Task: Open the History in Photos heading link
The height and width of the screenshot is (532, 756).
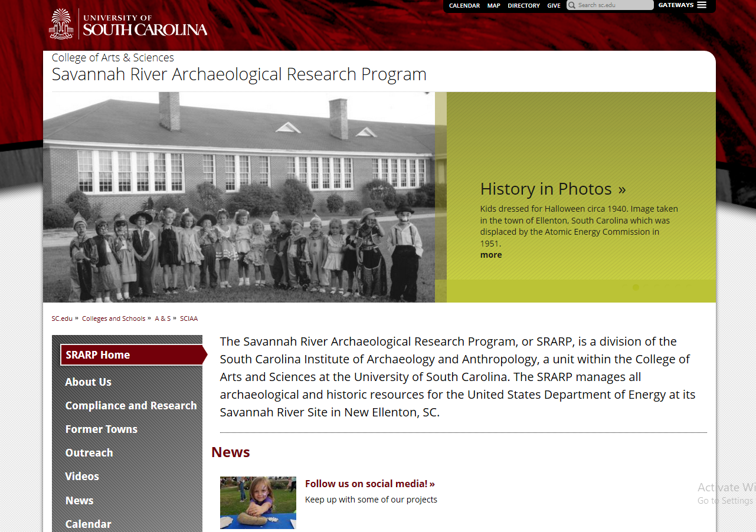Action: 553,189
